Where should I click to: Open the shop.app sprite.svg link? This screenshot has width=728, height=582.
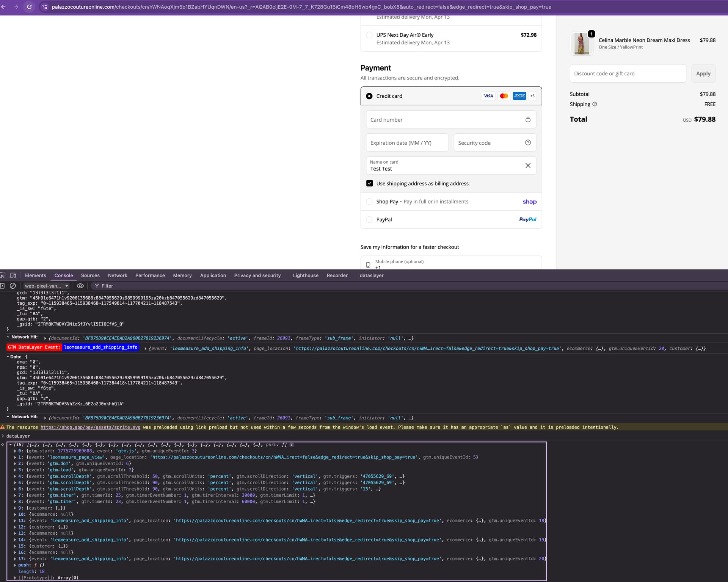coord(90,427)
